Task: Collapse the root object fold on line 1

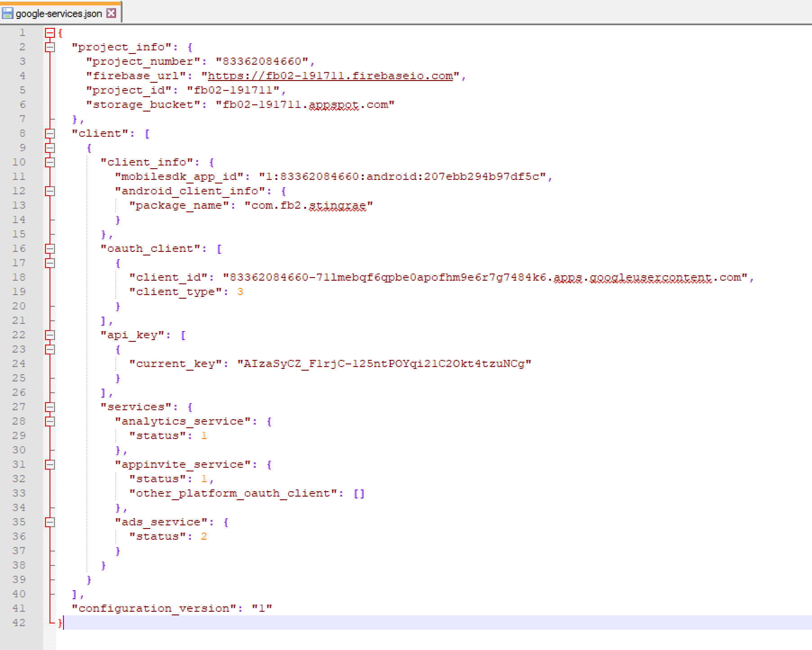Action: pyautogui.click(x=50, y=33)
